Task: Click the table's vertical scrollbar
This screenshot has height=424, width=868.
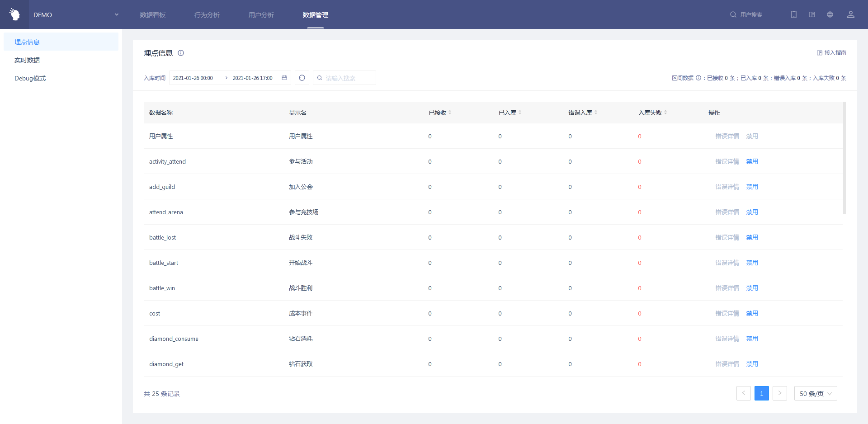Action: pyautogui.click(x=844, y=158)
